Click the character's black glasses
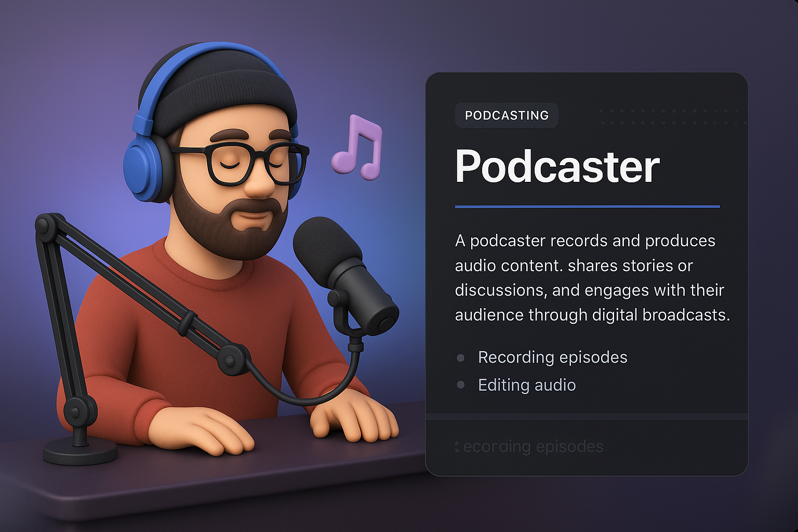The height and width of the screenshot is (532, 798). tap(244, 163)
